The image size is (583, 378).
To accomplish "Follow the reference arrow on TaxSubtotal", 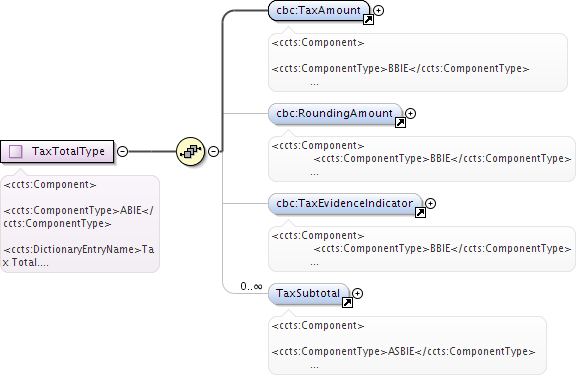I will (347, 303).
